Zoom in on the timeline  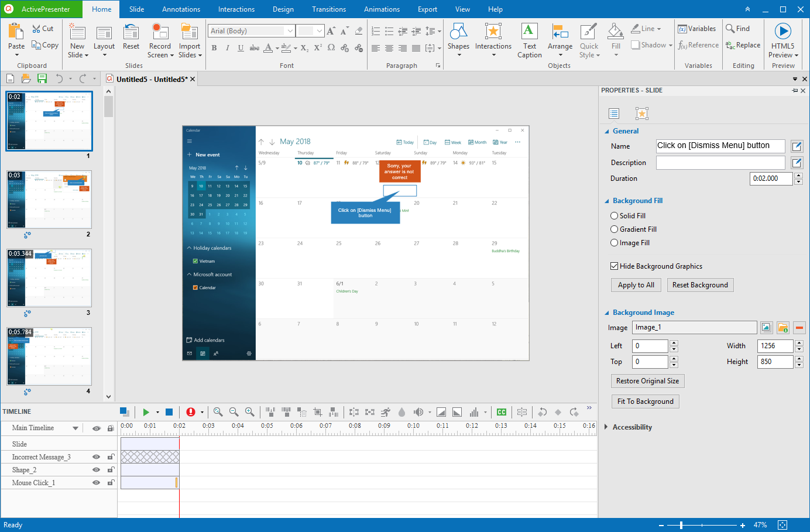249,412
